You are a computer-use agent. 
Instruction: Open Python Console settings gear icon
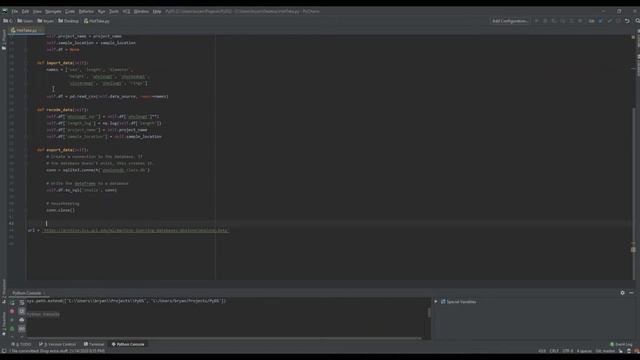pos(622,293)
